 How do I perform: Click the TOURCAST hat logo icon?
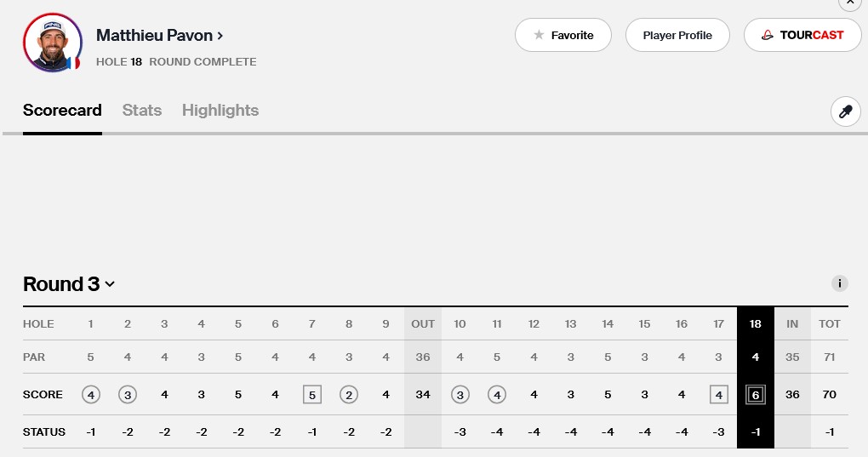pos(768,35)
